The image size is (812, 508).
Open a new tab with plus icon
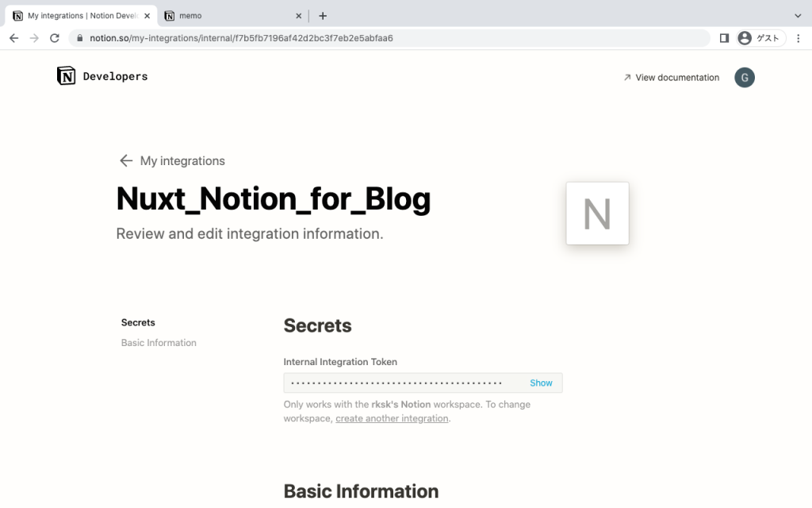(x=323, y=16)
